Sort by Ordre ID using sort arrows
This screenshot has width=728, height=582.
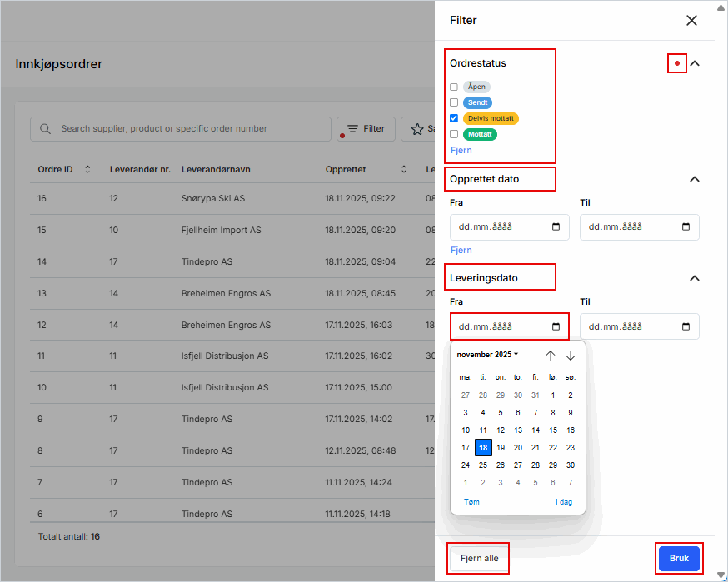point(87,170)
